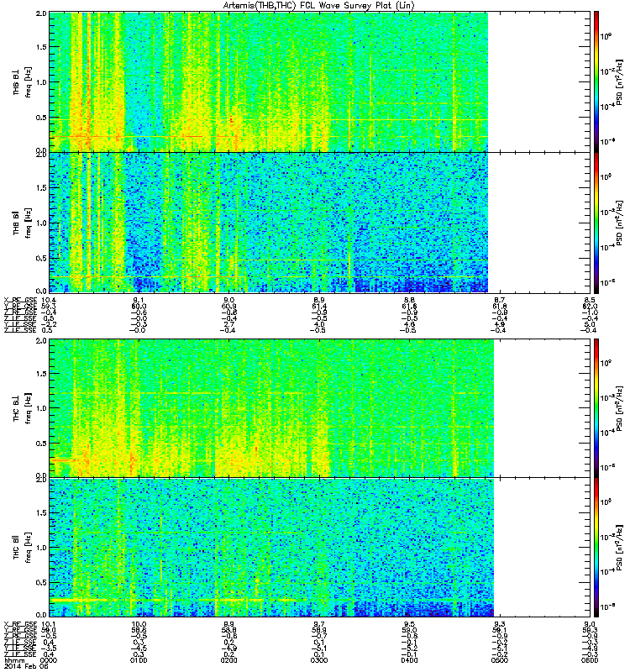Click the THC B-perpendicular spectrogram panel
Screen dimensions: 630x672
[x=320, y=408]
